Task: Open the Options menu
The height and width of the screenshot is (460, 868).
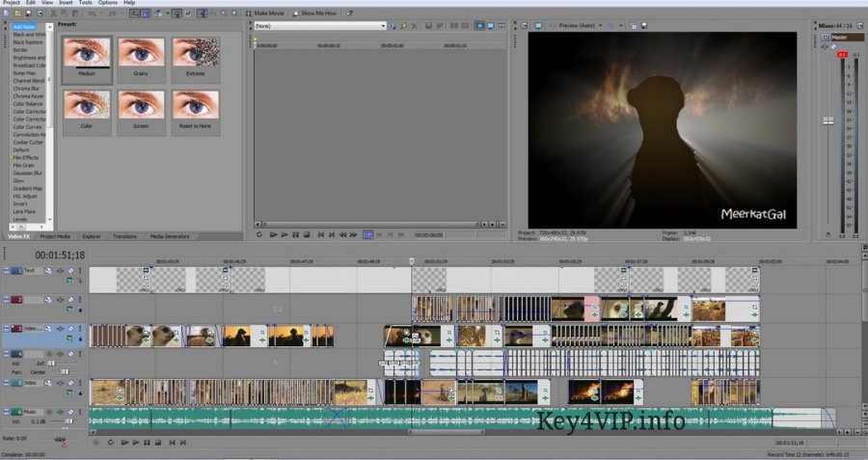Action: (x=107, y=3)
